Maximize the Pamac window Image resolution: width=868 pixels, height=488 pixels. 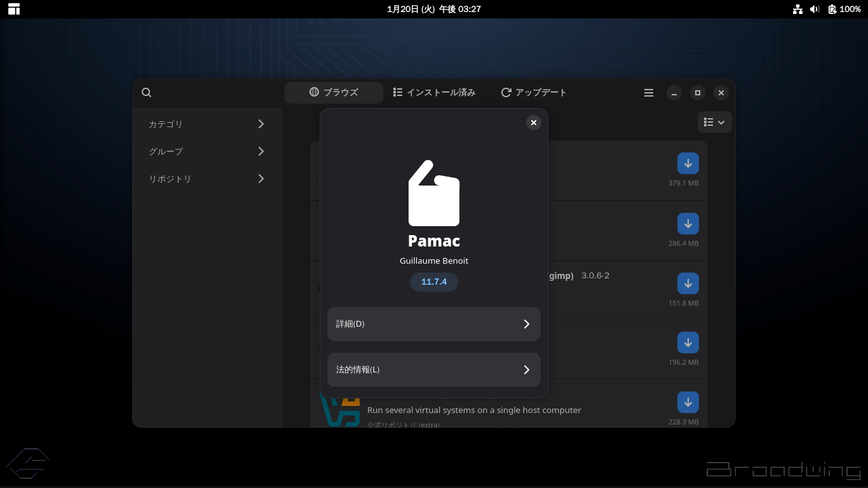[x=698, y=93]
